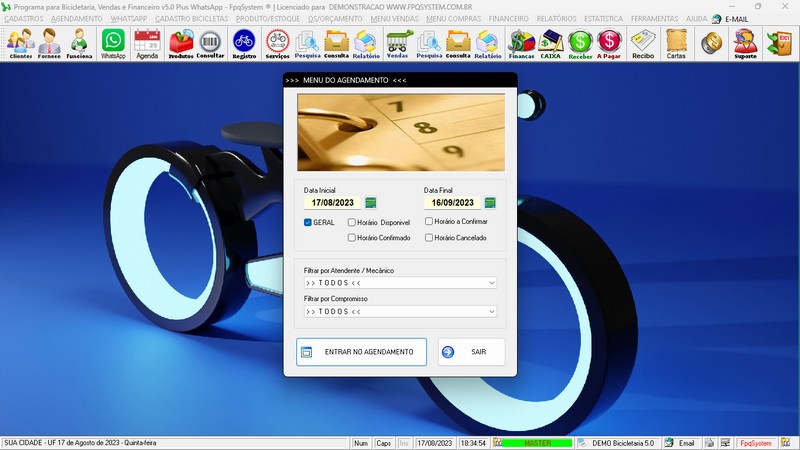This screenshot has width=800, height=450.
Task: Tick the Horário Confirmado checkbox
Action: pyautogui.click(x=352, y=238)
